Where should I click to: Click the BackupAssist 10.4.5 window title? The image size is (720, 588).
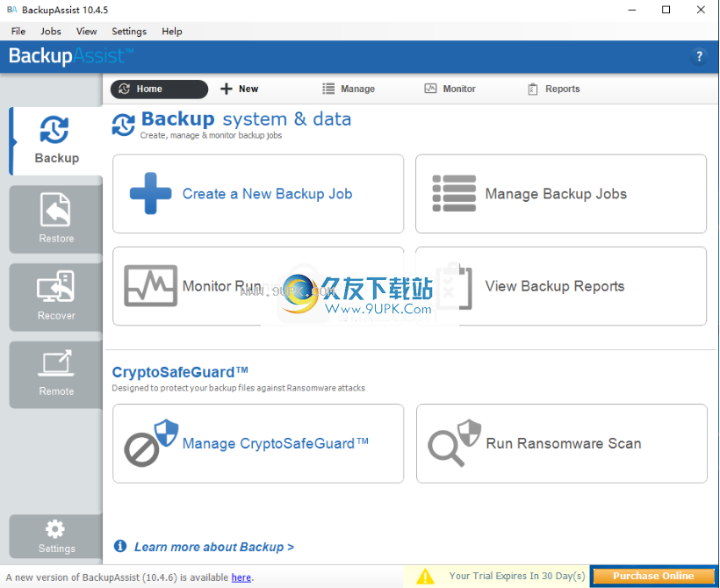coord(65,11)
